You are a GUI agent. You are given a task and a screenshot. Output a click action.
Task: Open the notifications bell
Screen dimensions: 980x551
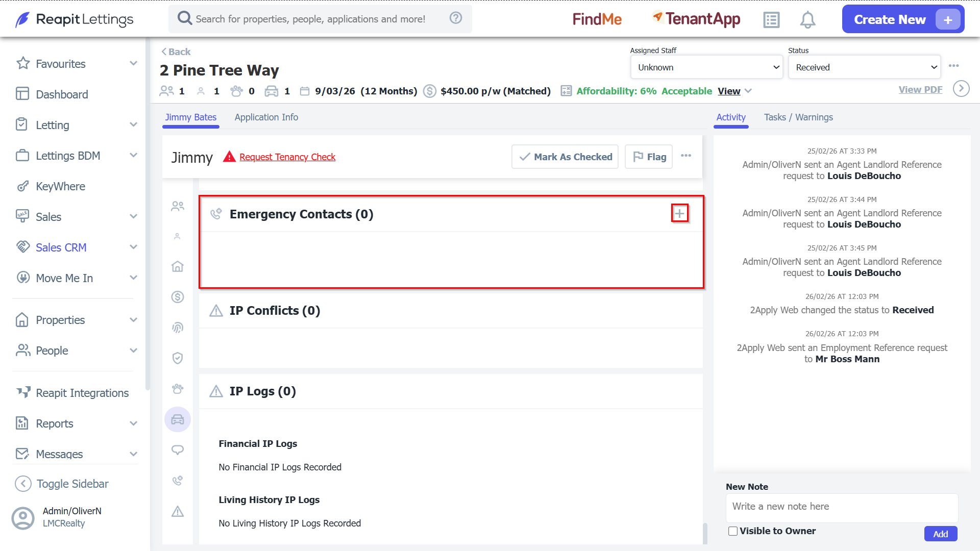(x=807, y=20)
